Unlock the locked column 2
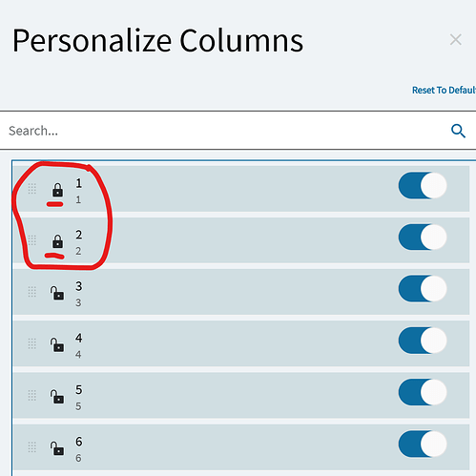This screenshot has width=476, height=476. point(57,241)
